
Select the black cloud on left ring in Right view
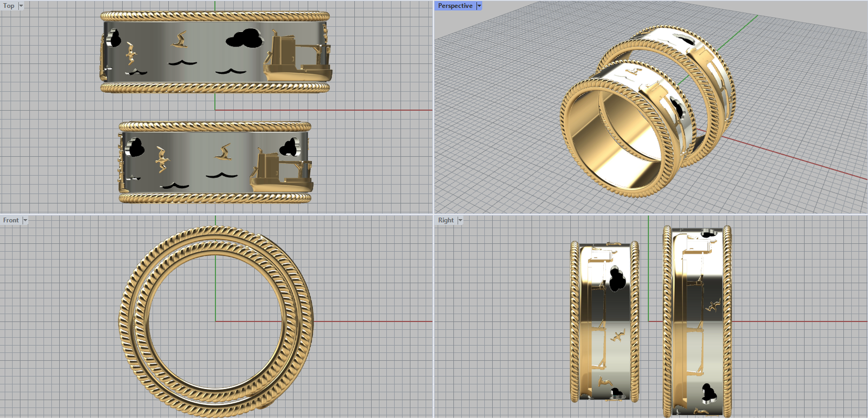pyautogui.click(x=617, y=280)
